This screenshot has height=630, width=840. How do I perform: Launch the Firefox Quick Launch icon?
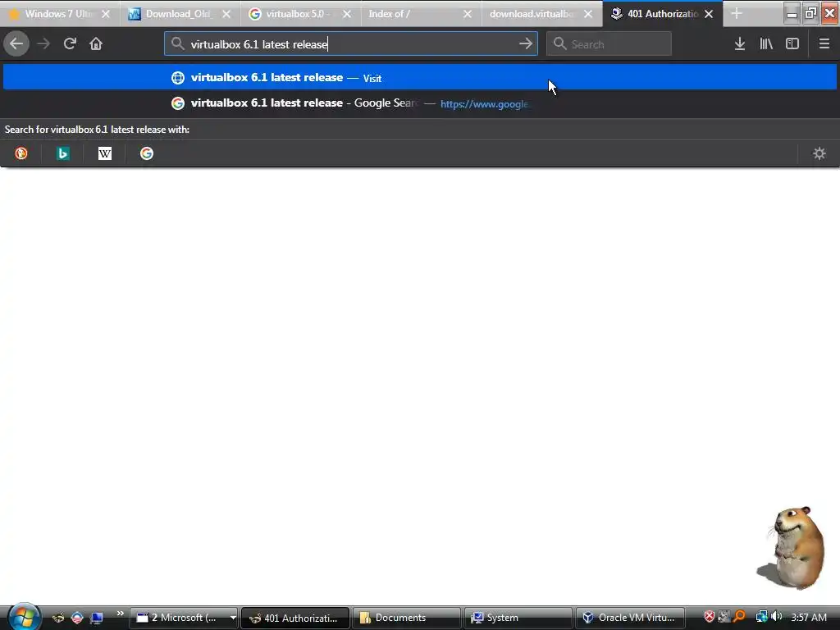(58, 618)
